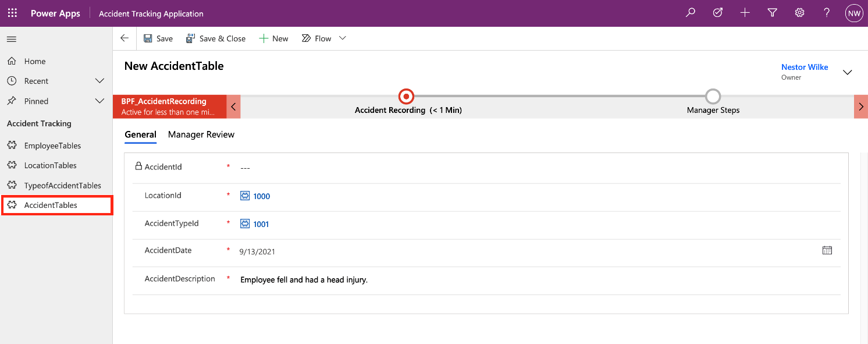The image size is (868, 344).
Task: Click the help question mark icon
Action: pos(827,13)
